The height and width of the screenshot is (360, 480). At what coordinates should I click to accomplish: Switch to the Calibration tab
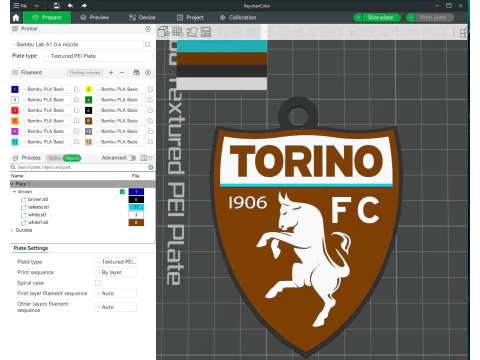point(238,18)
